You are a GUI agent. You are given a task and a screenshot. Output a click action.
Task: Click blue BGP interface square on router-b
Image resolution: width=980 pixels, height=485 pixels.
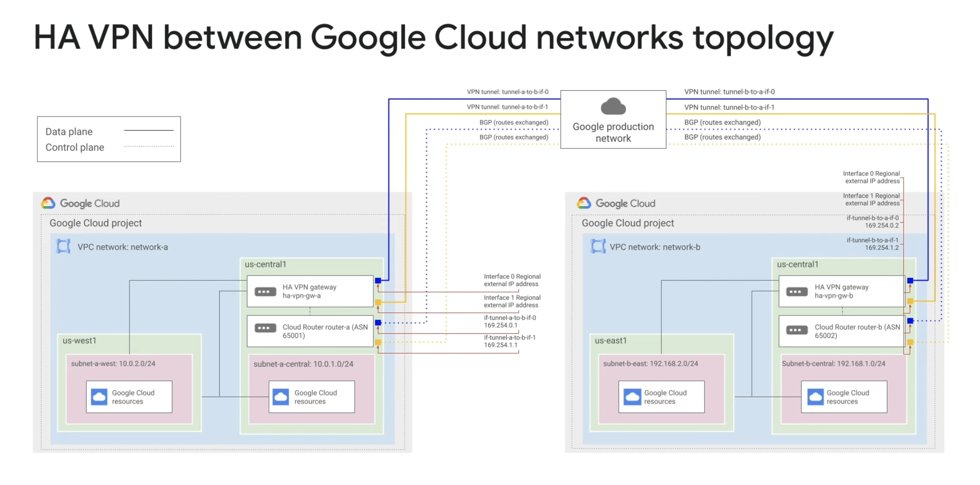(x=910, y=321)
